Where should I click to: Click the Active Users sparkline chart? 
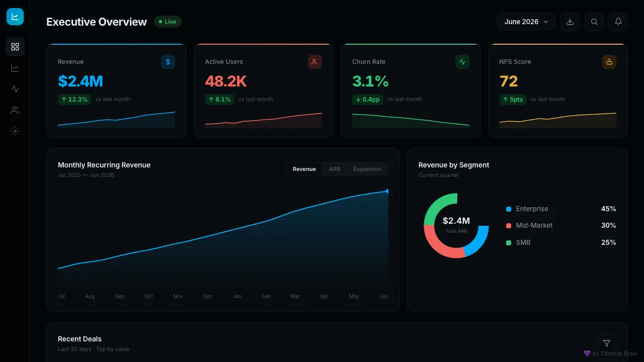point(264,121)
